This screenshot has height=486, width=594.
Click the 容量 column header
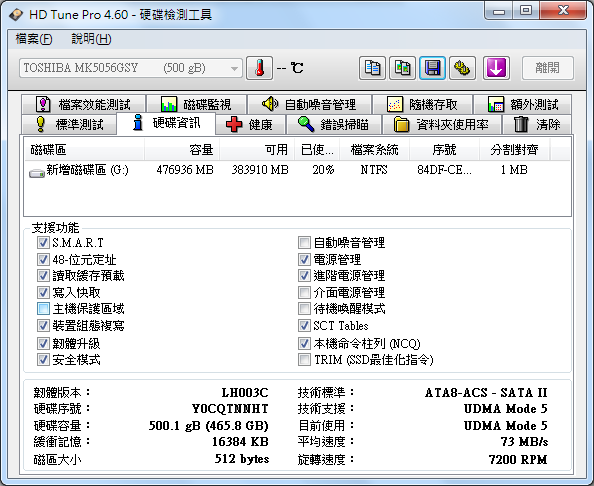pyautogui.click(x=182, y=150)
